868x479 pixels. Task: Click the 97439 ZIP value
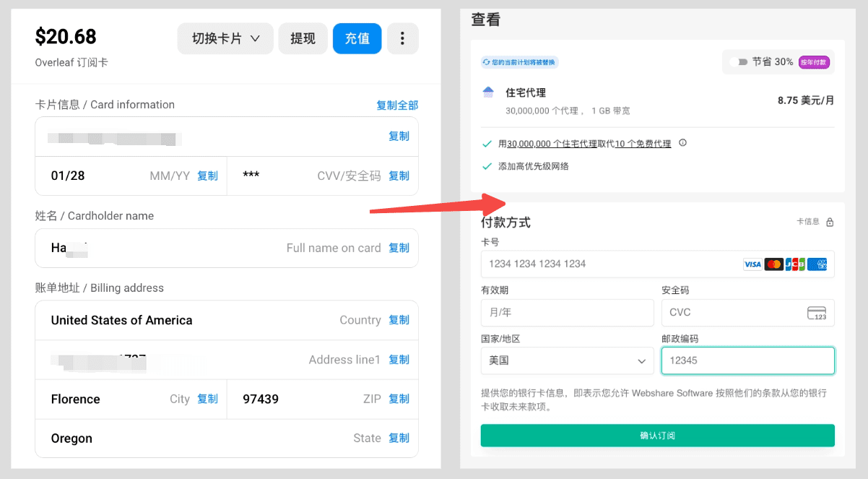pos(261,399)
